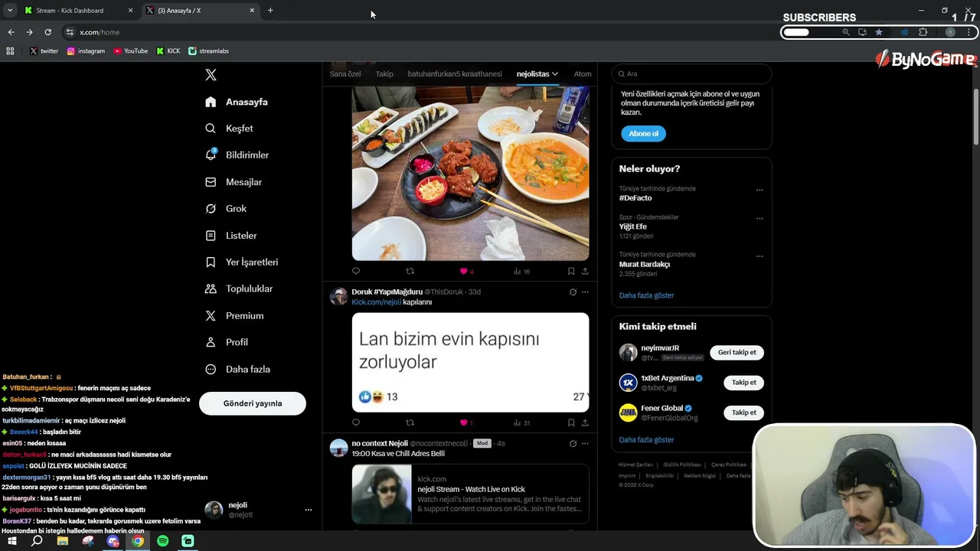
Task: Reply to Doruk #YapıMağduru's post
Action: coord(356,422)
